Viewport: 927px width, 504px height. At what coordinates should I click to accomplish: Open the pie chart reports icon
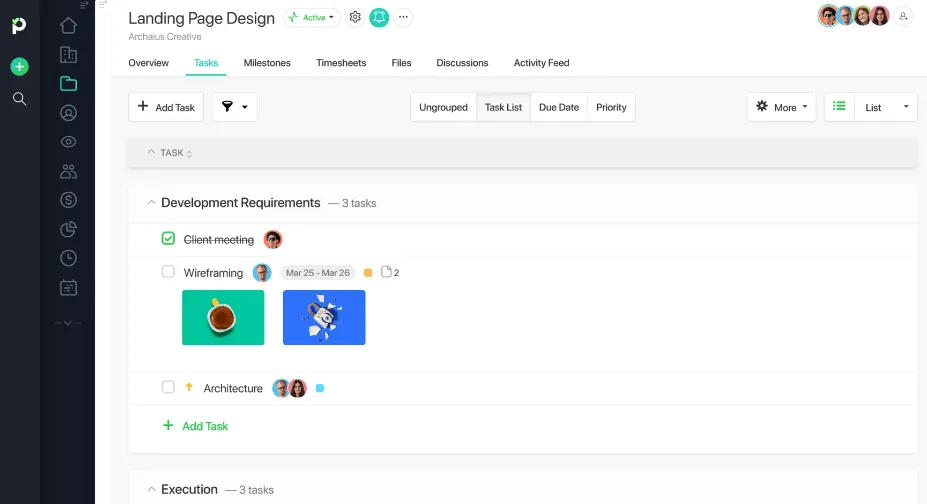[x=69, y=229]
